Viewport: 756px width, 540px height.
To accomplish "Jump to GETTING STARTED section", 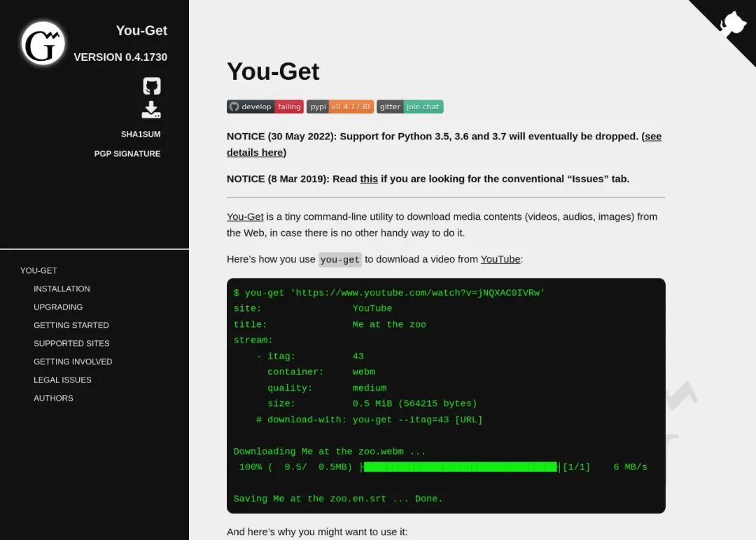I will tap(71, 325).
